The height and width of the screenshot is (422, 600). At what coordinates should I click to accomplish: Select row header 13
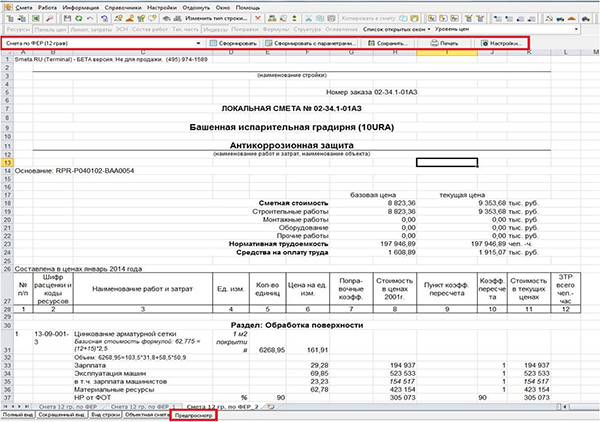point(7,163)
